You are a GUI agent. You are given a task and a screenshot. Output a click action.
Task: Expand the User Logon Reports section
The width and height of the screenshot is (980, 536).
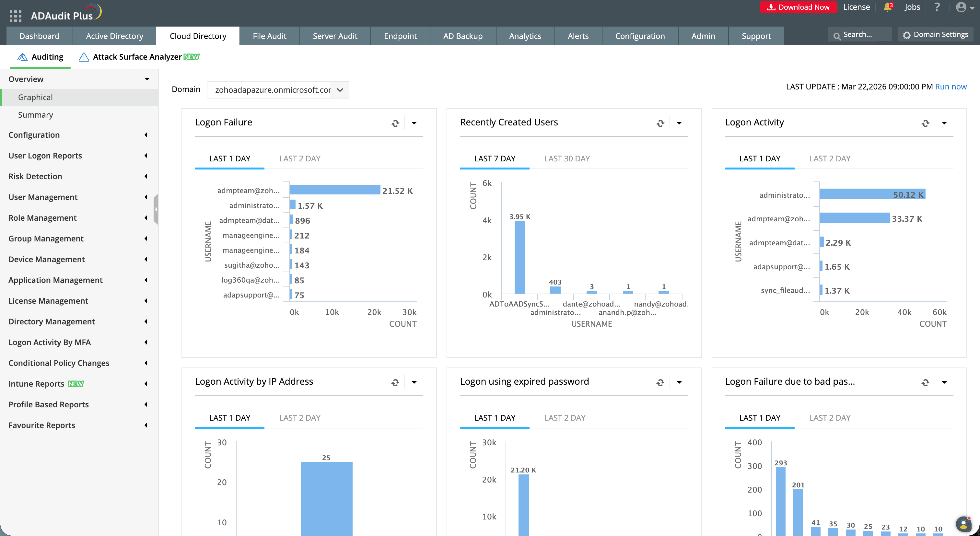pyautogui.click(x=45, y=156)
